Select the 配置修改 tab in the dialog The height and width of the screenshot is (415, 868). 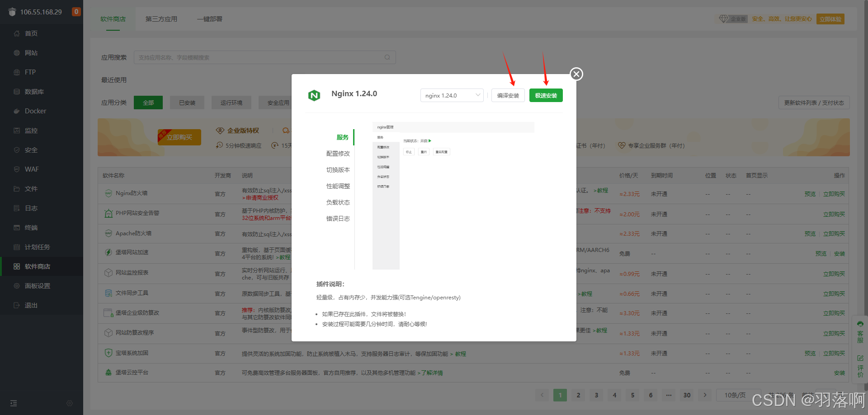(x=338, y=154)
